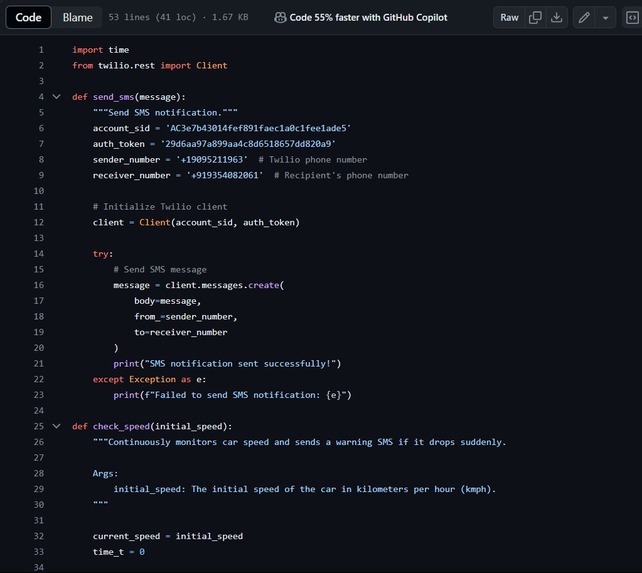Click the '53 lines (41 loc) · 1.67 KB' text
642x573 pixels.
coord(178,17)
